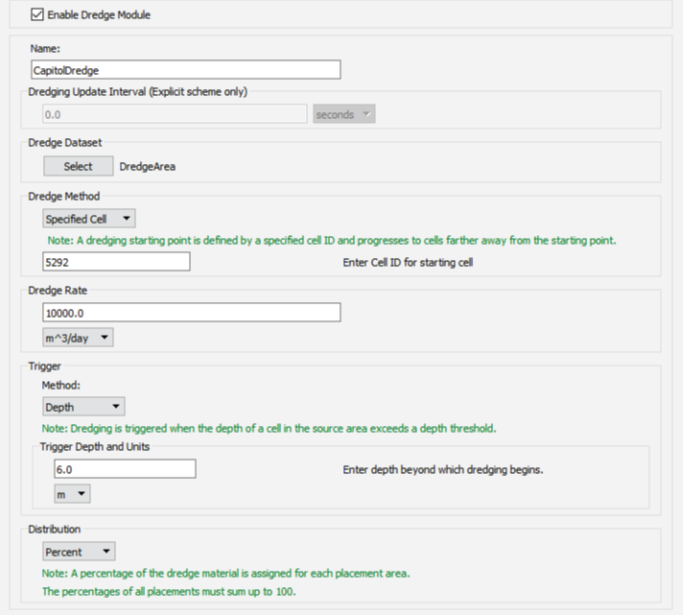683x615 pixels.
Task: Open the m trigger depth units dropdown
Action: 72,494
